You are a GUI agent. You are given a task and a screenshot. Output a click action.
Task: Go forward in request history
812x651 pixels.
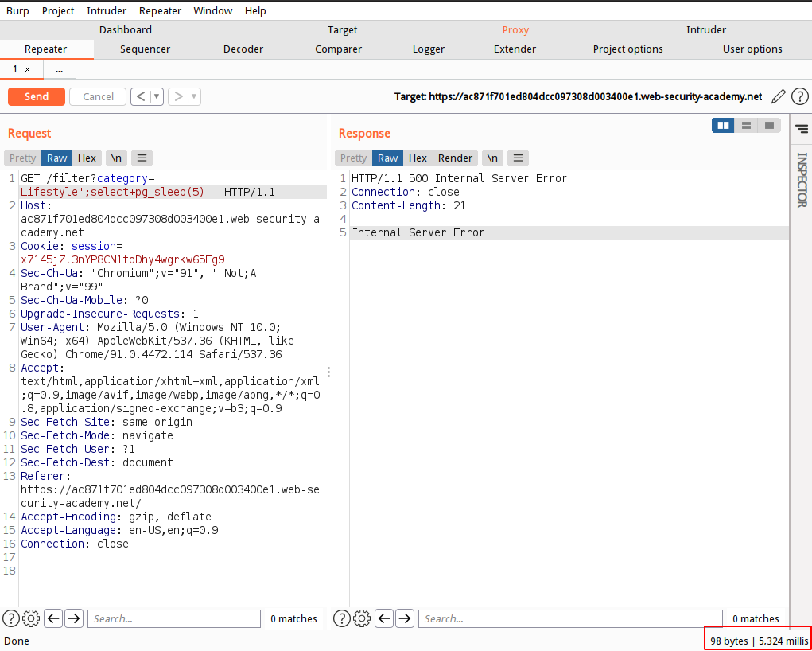(x=178, y=96)
